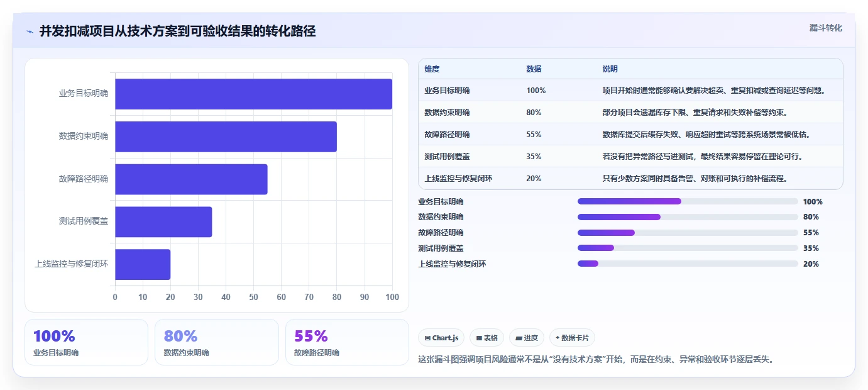Screen dimensions: 868x390
Task: Click 数据约束明确 cell in the table
Action: 447,113
